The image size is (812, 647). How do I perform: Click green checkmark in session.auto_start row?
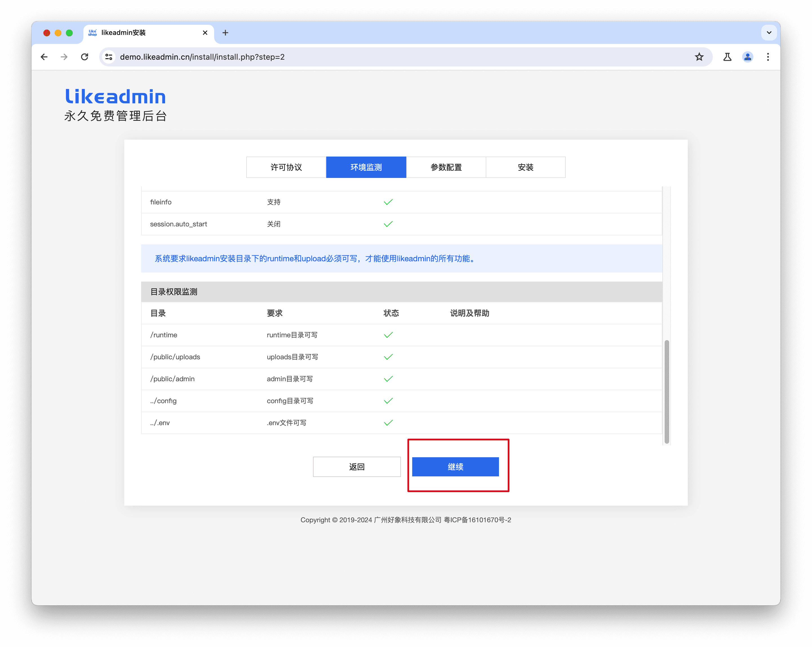388,224
